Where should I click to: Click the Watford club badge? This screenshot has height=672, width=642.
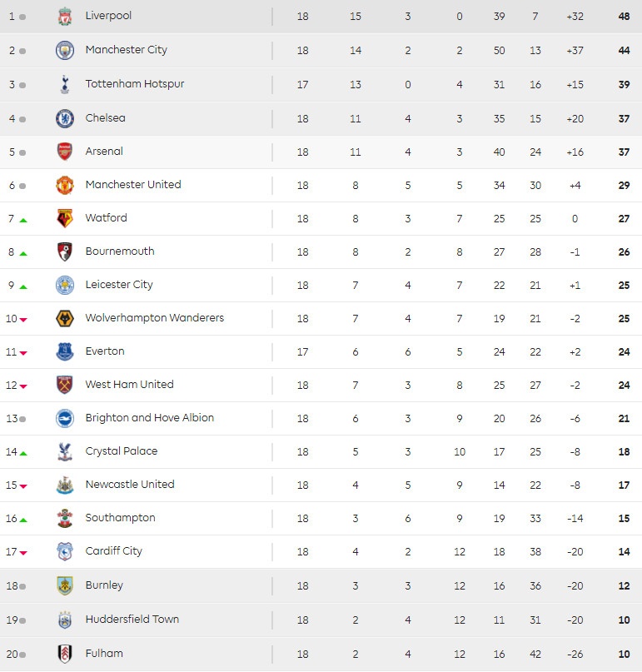pos(64,218)
